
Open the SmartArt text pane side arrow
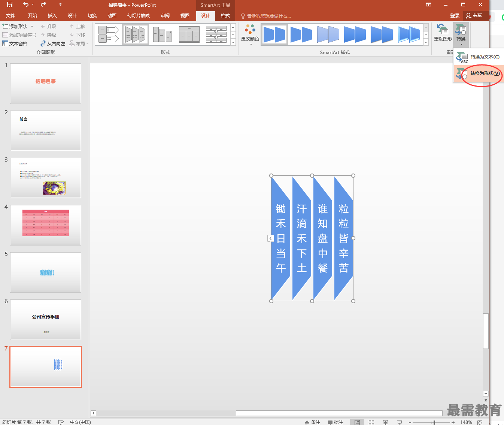[x=271, y=238]
